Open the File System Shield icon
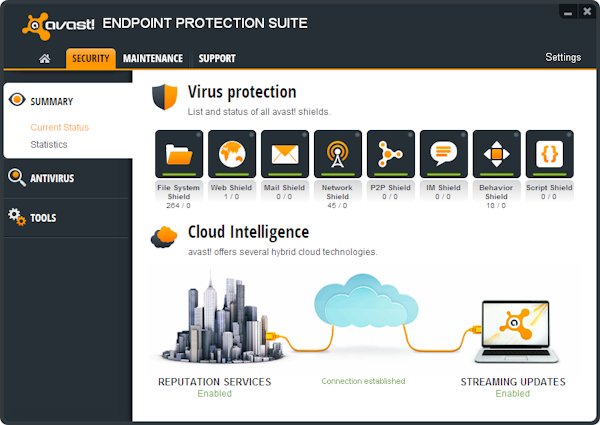The height and width of the screenshot is (425, 600). 179,154
